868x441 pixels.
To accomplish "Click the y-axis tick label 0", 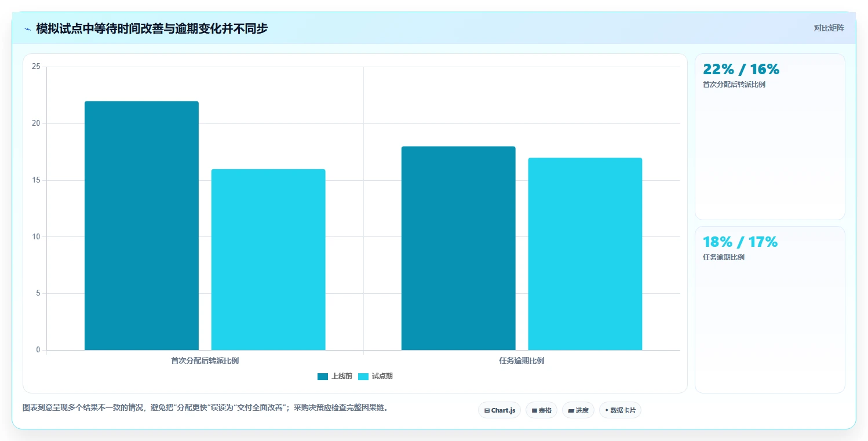I will coord(38,350).
